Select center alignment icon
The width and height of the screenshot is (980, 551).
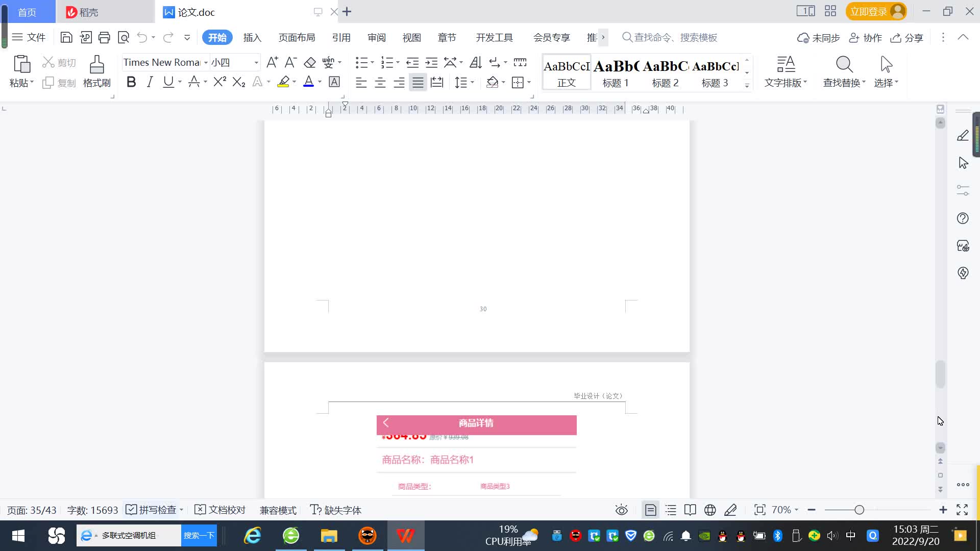coord(380,83)
